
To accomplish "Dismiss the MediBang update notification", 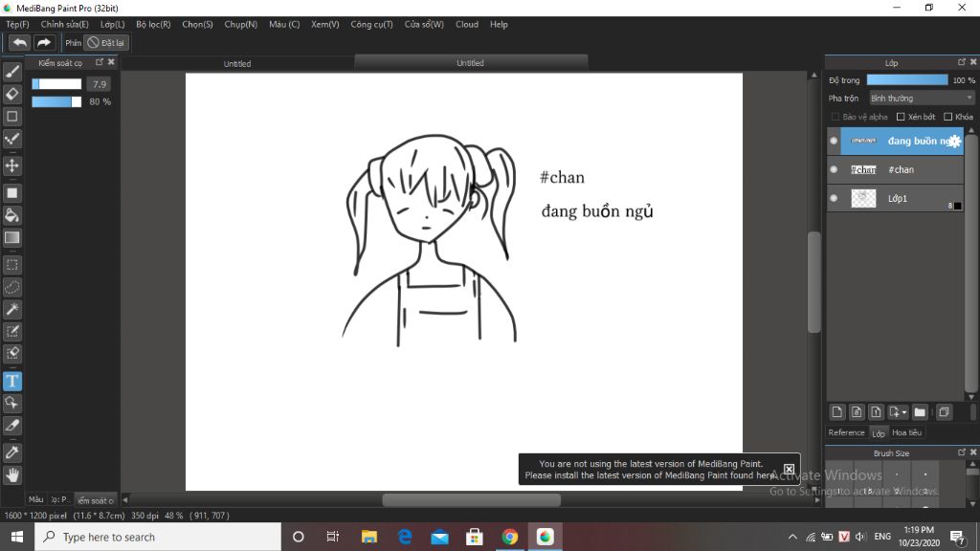I will [789, 469].
